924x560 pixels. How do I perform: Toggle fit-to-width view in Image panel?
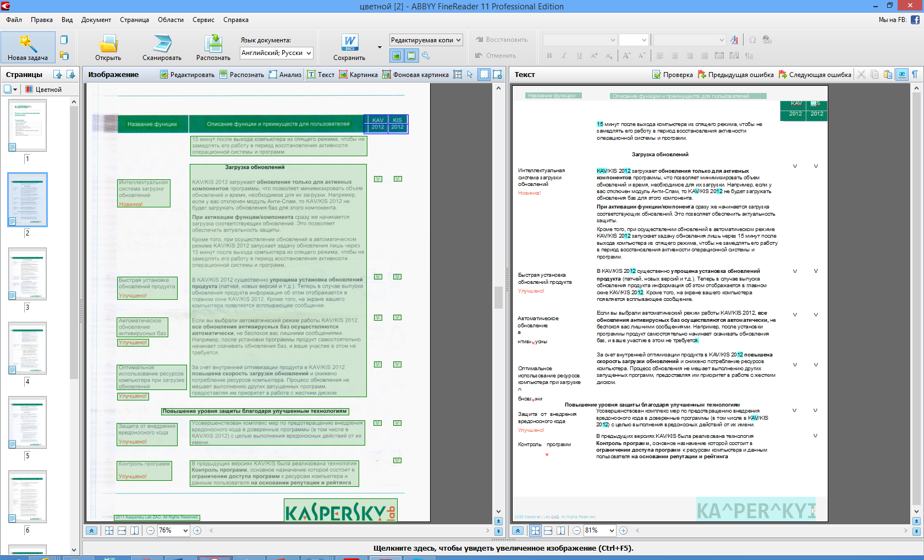(x=122, y=531)
